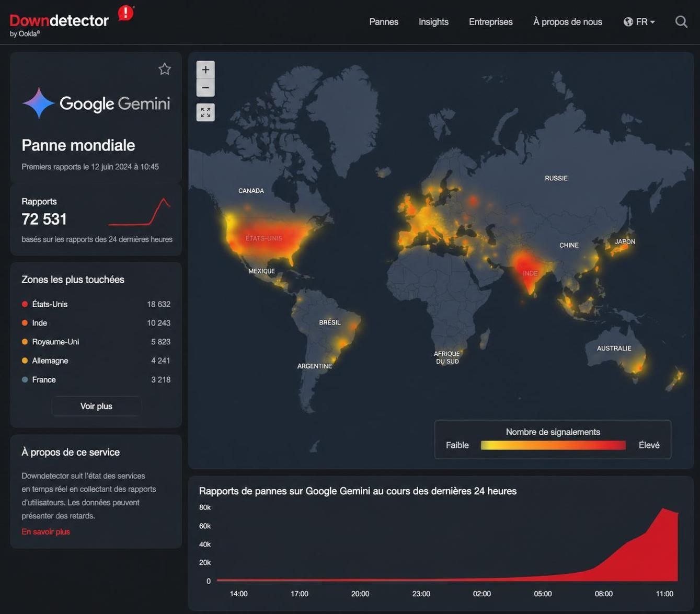Click the RUSSIE map label

click(556, 178)
